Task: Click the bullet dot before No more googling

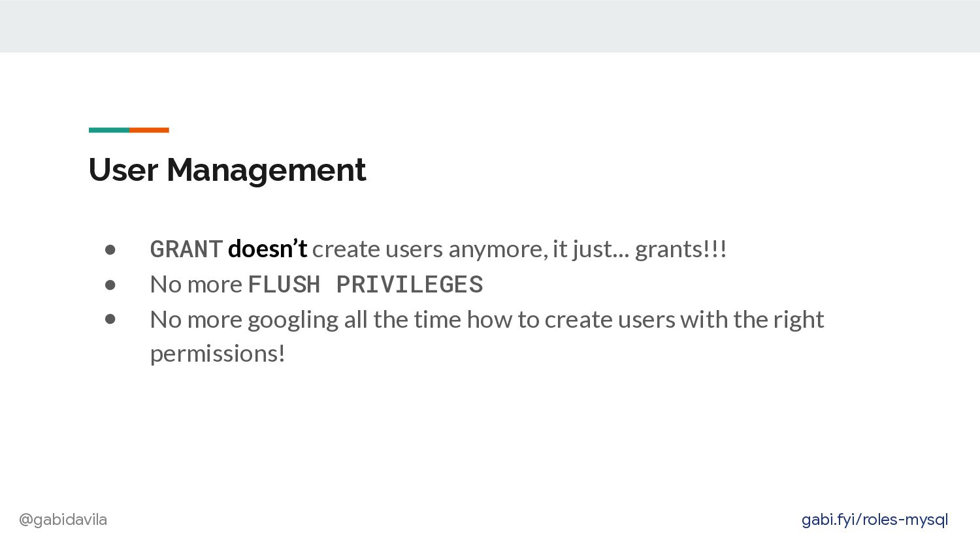Action: pyautogui.click(x=110, y=319)
